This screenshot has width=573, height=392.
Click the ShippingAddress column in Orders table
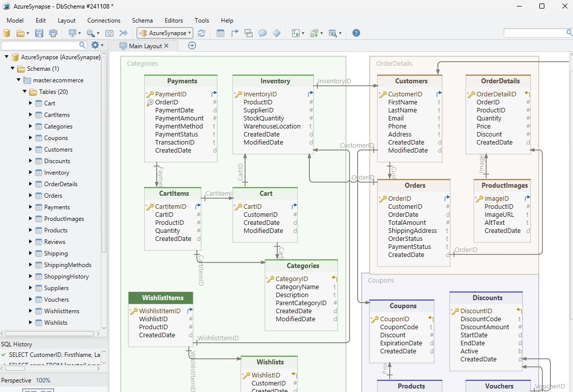(412, 230)
